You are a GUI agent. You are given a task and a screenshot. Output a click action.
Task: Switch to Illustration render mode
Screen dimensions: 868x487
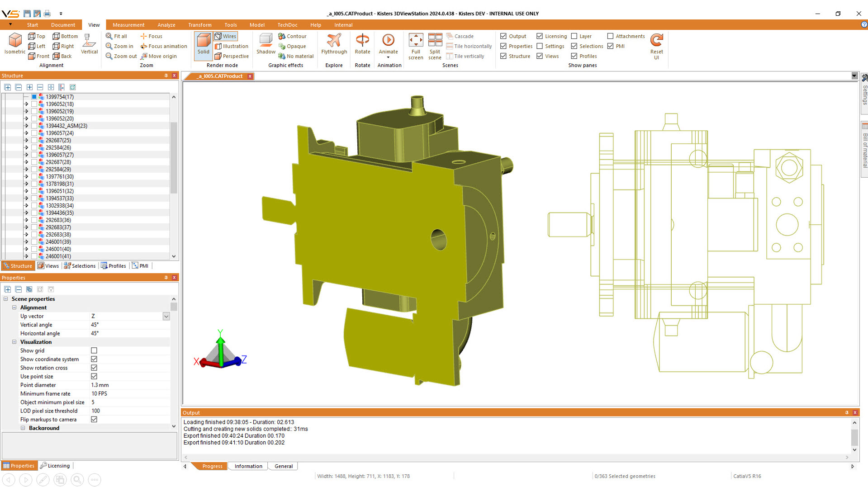[x=231, y=46]
